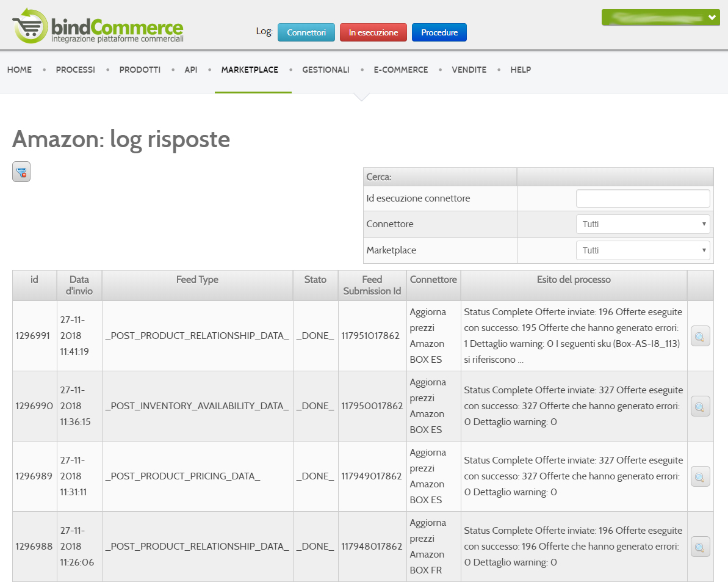Screen dimensions: 728x582
Task: Select id cell 1296989
Action: 34,476
